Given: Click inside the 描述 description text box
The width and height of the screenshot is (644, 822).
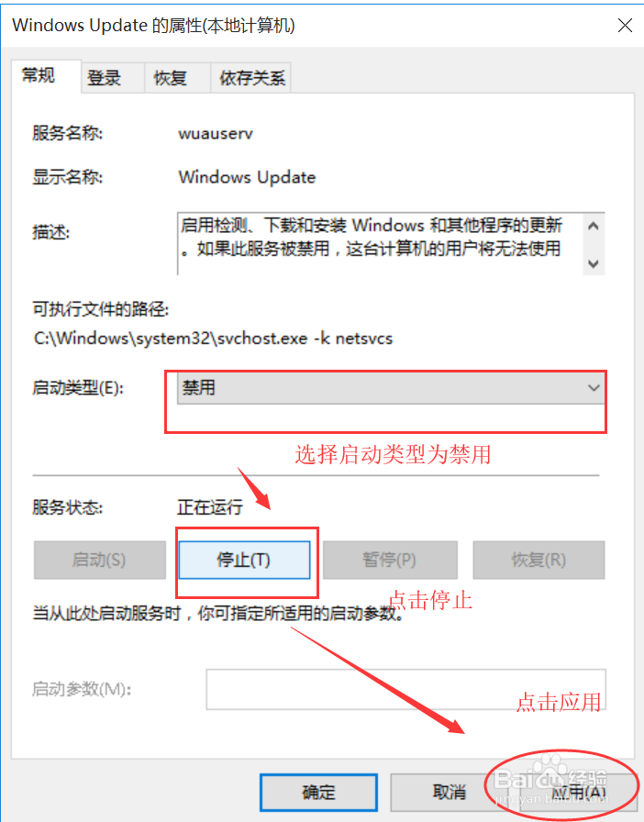Looking at the screenshot, I should point(380,244).
